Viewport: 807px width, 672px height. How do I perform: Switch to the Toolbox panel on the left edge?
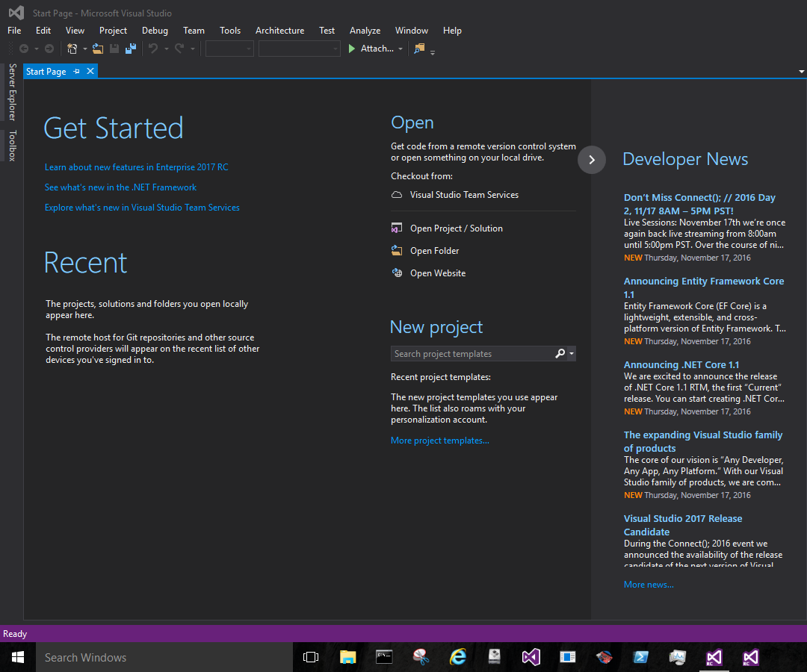(x=13, y=146)
